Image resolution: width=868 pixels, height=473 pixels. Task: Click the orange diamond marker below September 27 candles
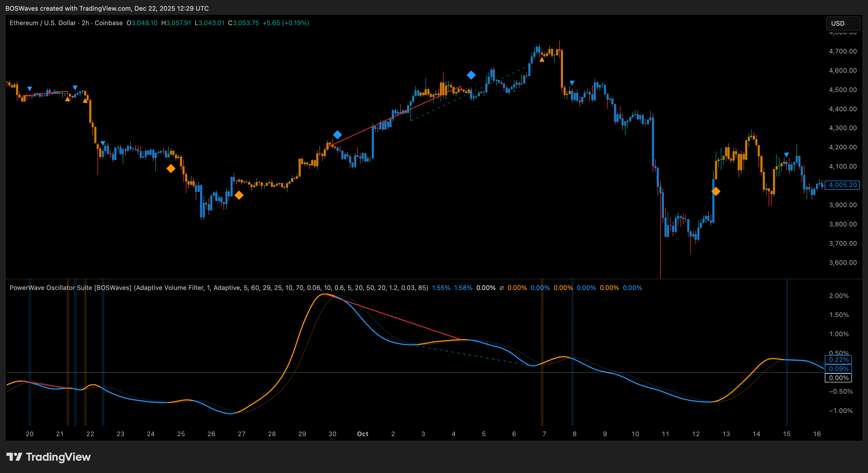coord(239,195)
